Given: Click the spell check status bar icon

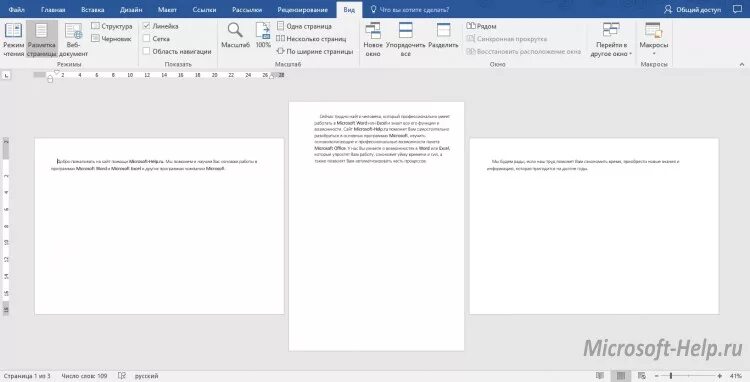Looking at the screenshot, I should (122, 376).
